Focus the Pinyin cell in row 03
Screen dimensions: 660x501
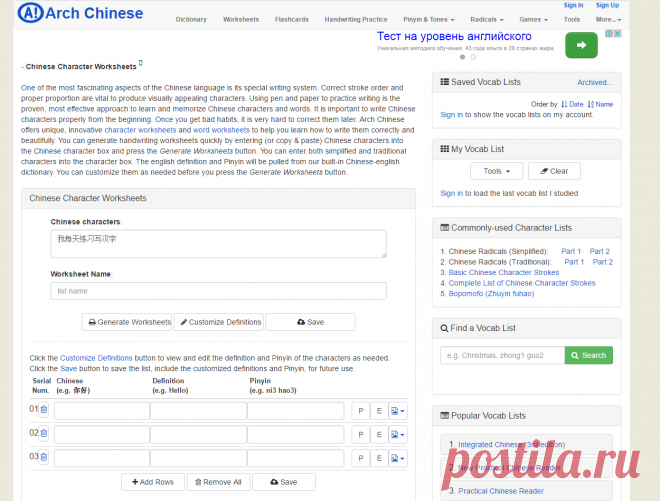click(295, 458)
